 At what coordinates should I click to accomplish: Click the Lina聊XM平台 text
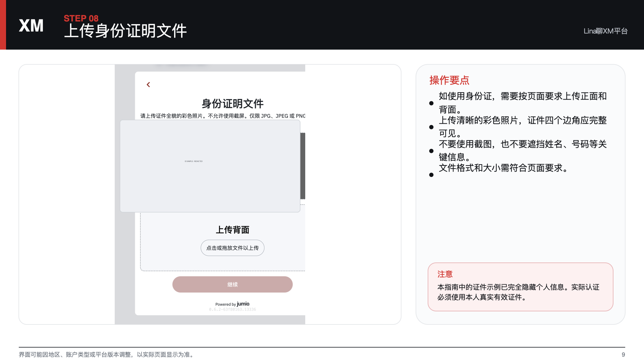pos(605,31)
